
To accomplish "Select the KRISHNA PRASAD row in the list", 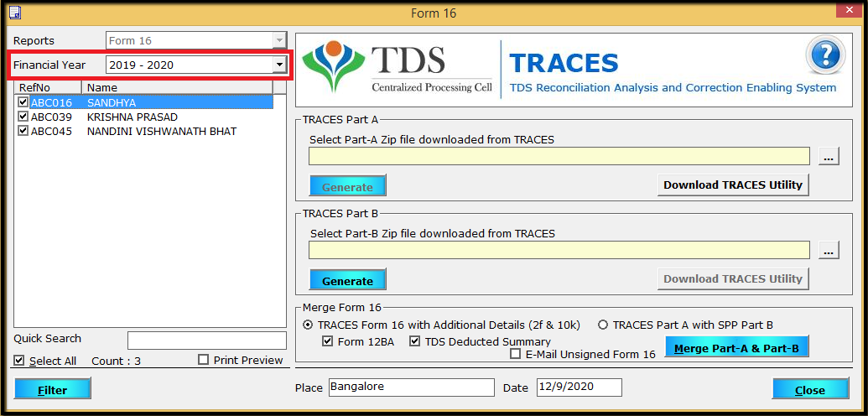I will point(133,117).
